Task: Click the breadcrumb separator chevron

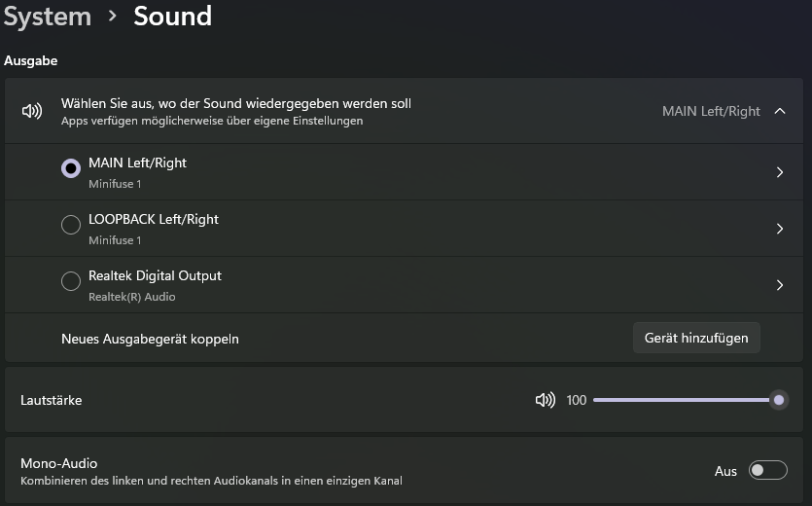Action: click(113, 17)
